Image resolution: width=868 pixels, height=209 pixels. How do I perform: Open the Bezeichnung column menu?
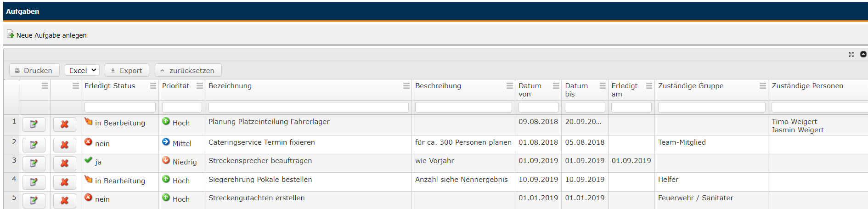click(x=406, y=85)
